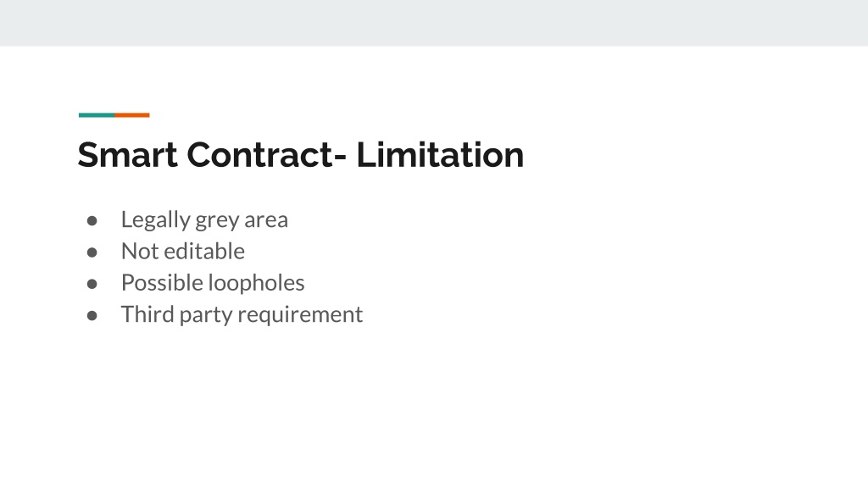Click the word Limitation in the title

pos(440,154)
